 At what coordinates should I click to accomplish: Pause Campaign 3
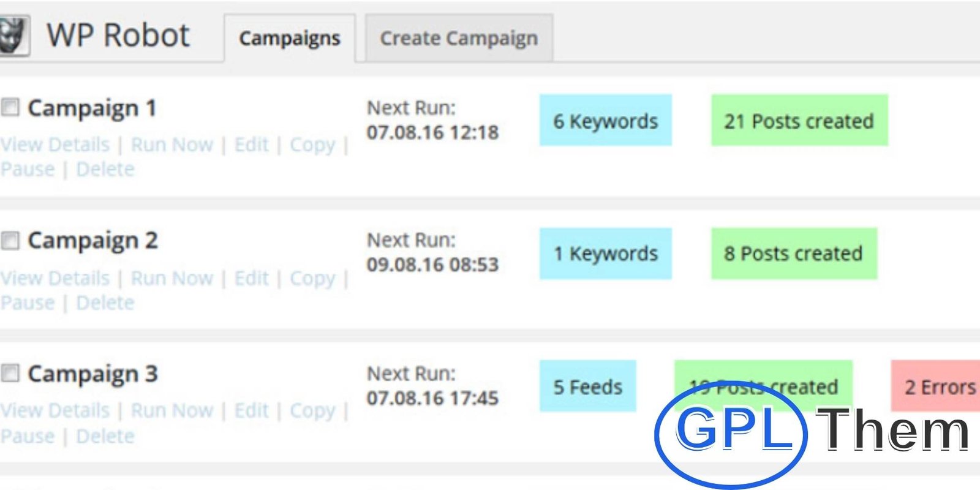(28, 436)
